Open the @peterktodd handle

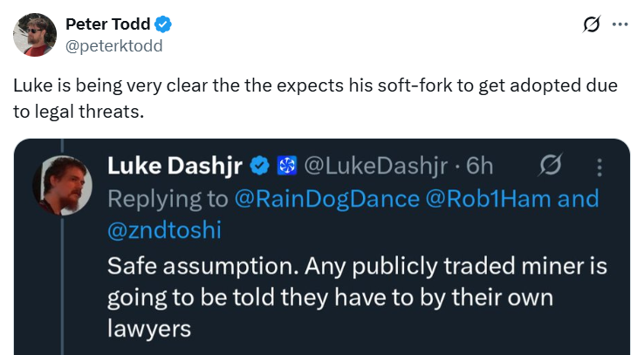113,44
